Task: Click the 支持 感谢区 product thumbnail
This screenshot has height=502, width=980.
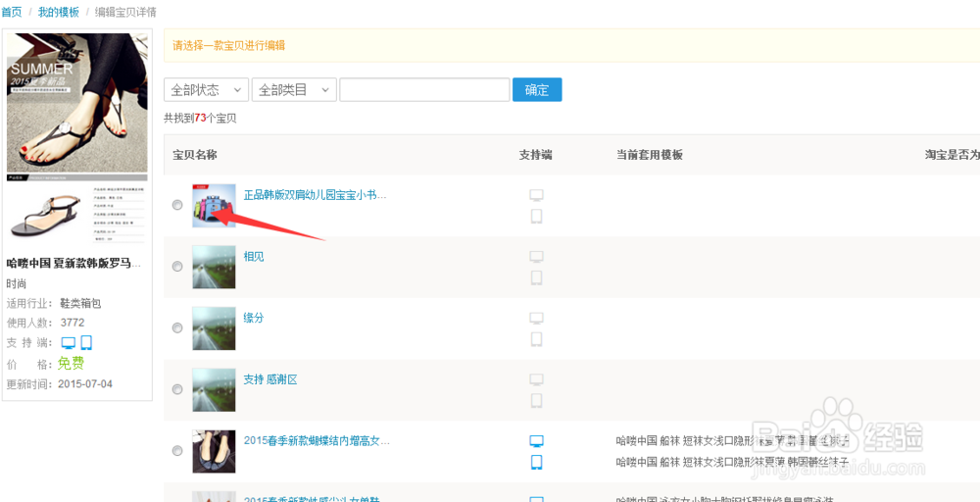Action: pyautogui.click(x=214, y=389)
